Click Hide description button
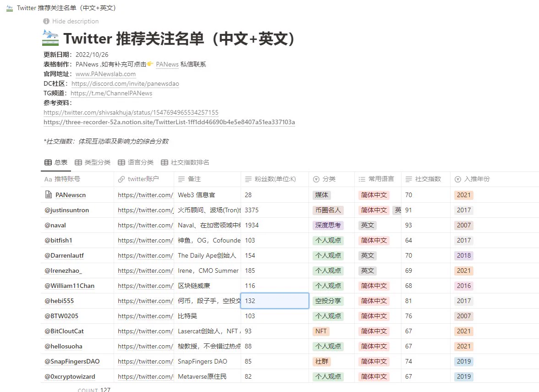 point(71,21)
